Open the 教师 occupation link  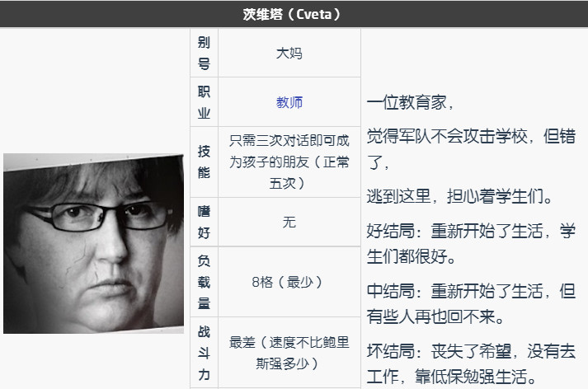click(289, 102)
